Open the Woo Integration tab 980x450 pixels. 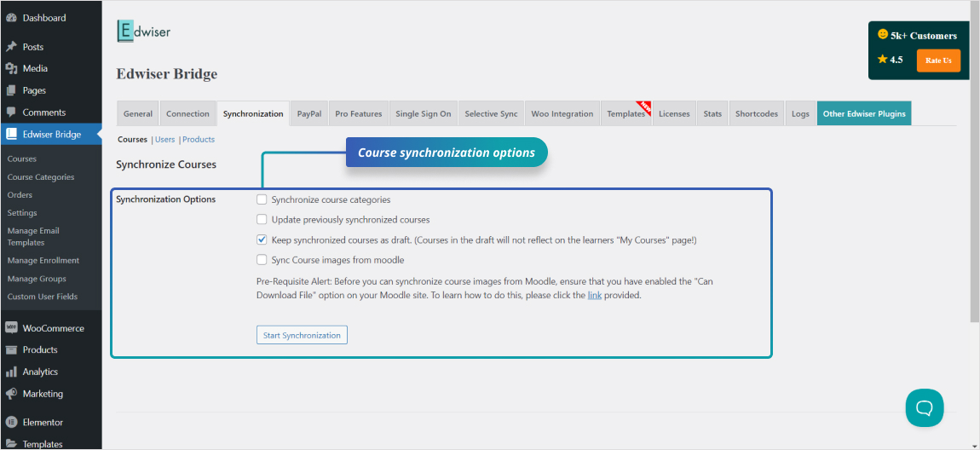point(562,113)
